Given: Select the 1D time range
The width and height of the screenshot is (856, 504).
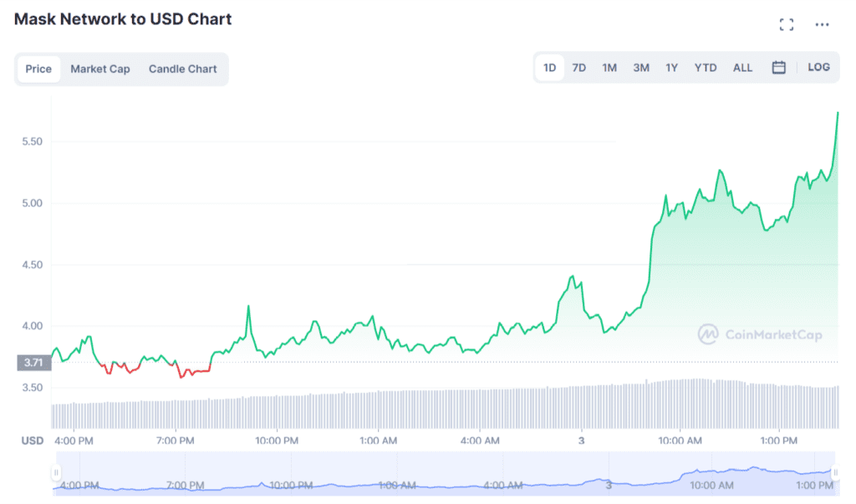Looking at the screenshot, I should [549, 68].
